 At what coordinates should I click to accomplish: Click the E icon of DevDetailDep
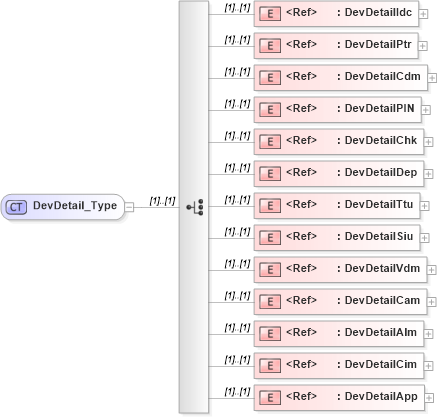tap(270, 174)
